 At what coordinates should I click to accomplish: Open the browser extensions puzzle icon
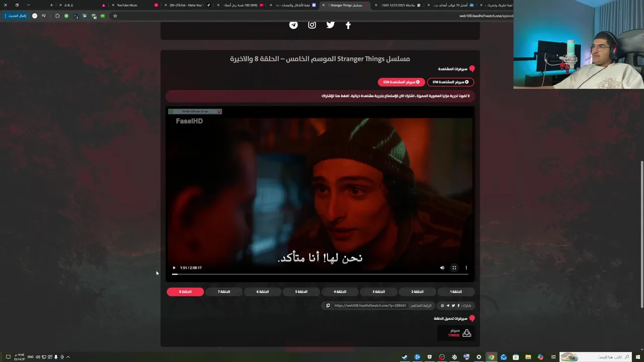(57, 16)
